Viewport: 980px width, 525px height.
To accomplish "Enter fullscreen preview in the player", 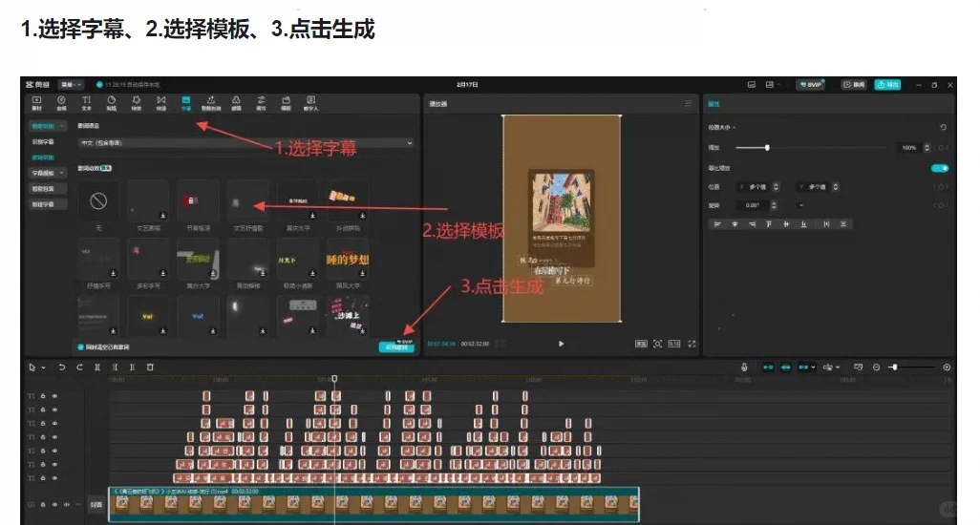I will pyautogui.click(x=692, y=344).
